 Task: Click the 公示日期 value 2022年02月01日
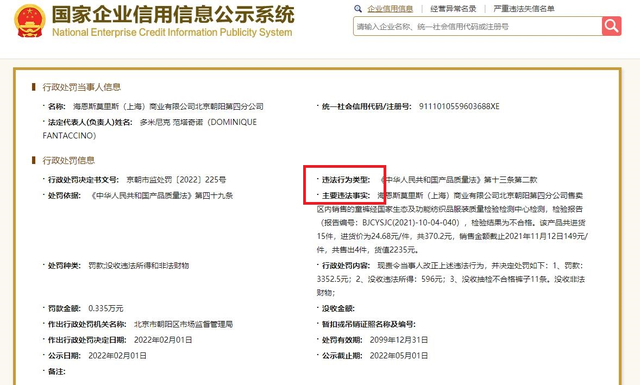coord(118,356)
